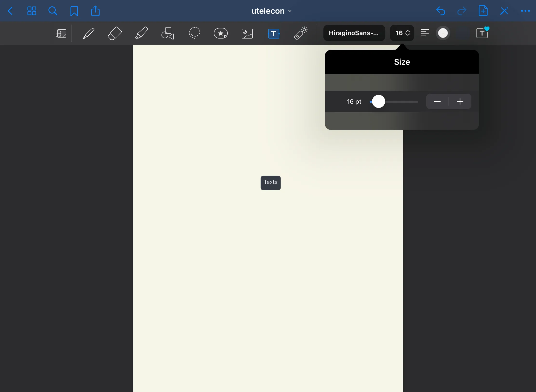
Task: Open the three-dots more menu
Action: [x=525, y=11]
